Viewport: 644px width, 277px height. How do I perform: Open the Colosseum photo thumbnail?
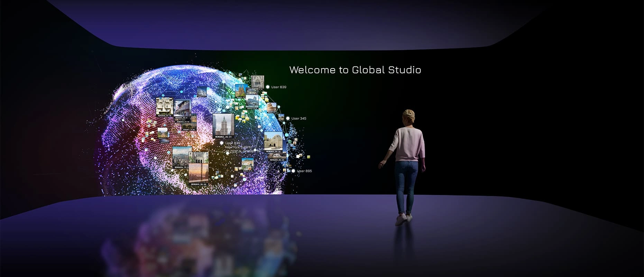[272, 107]
